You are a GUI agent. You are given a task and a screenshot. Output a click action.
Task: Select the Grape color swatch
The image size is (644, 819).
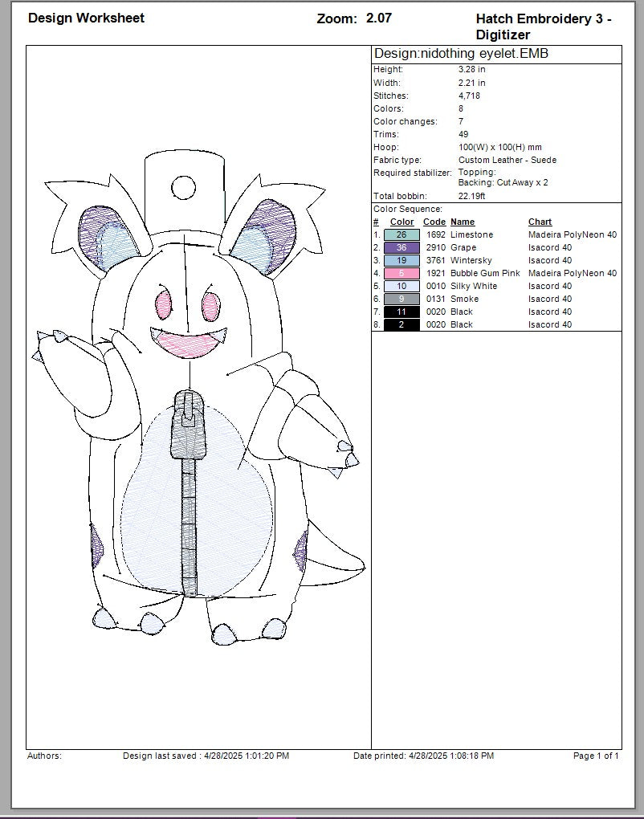[x=401, y=247]
